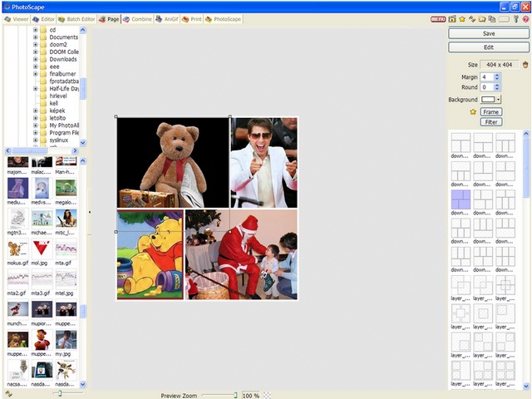Click the blank rectangular button in top toolbar
532x399 pixels.
(x=504, y=19)
